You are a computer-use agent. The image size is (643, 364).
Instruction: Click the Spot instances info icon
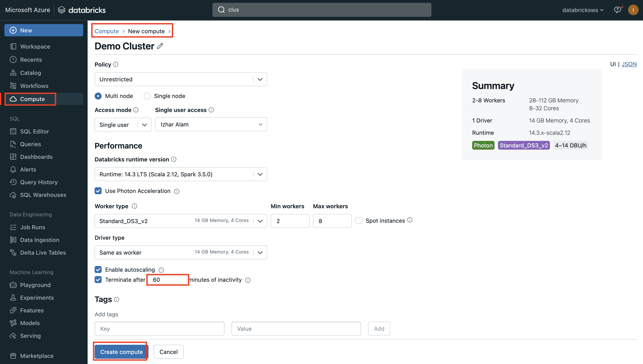410,220
